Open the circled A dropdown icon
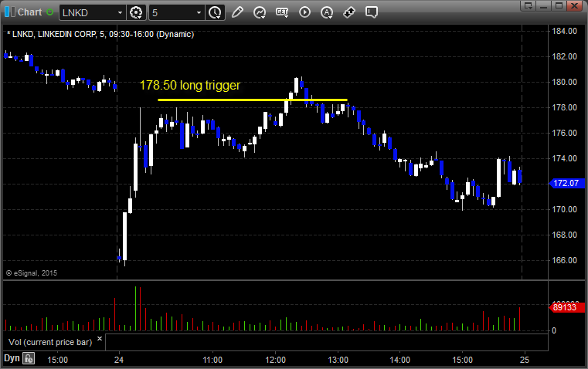Viewport: 588px width, 369px height. pyautogui.click(x=327, y=12)
